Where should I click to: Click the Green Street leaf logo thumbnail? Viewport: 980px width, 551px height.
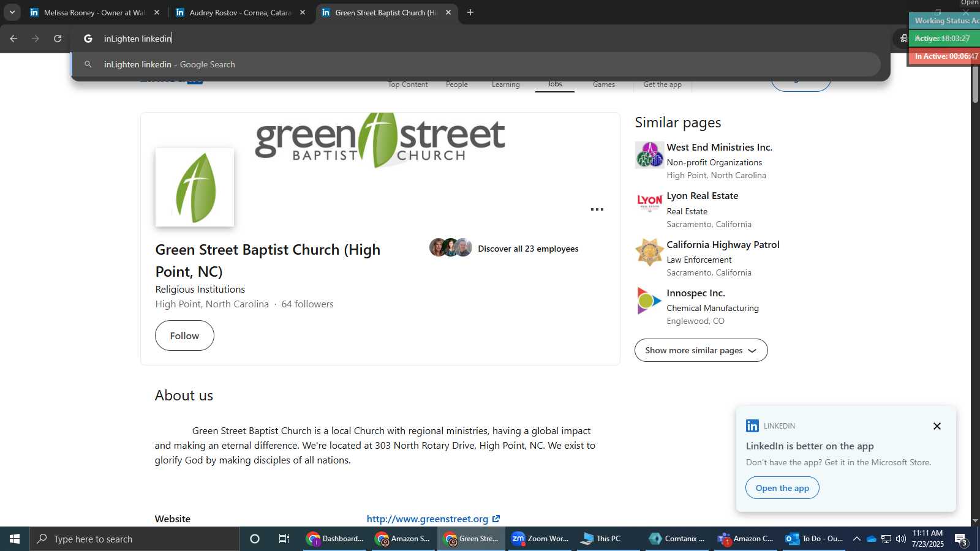click(x=195, y=187)
